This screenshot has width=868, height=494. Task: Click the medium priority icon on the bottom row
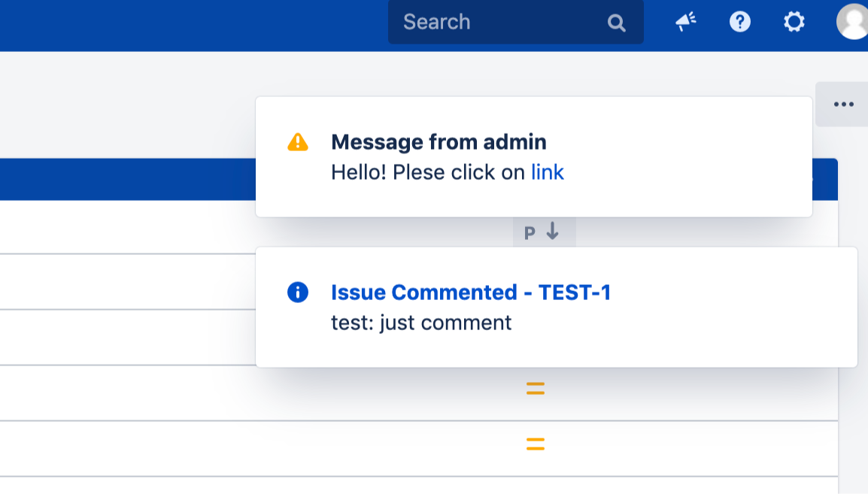[x=535, y=444]
